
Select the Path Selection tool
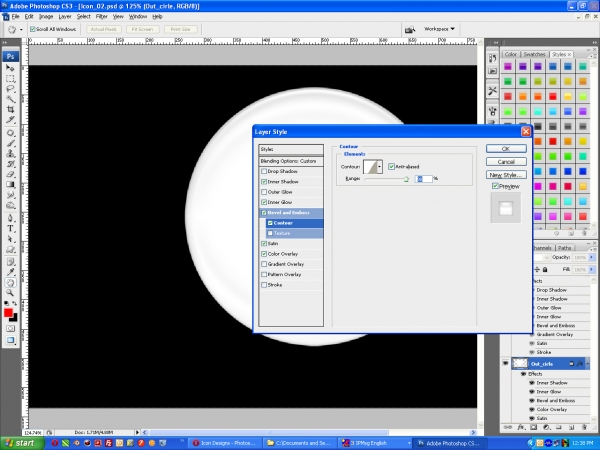click(10, 239)
